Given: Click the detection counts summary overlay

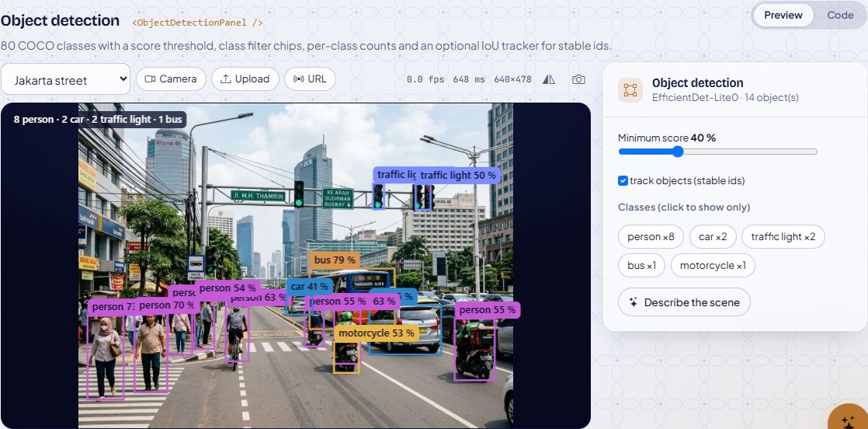Looking at the screenshot, I should [x=97, y=120].
